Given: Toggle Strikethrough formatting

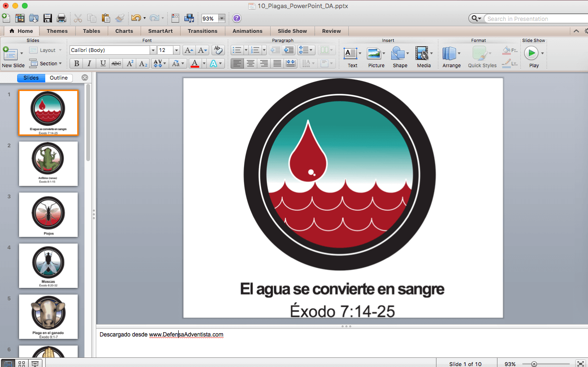Looking at the screenshot, I should click(116, 63).
